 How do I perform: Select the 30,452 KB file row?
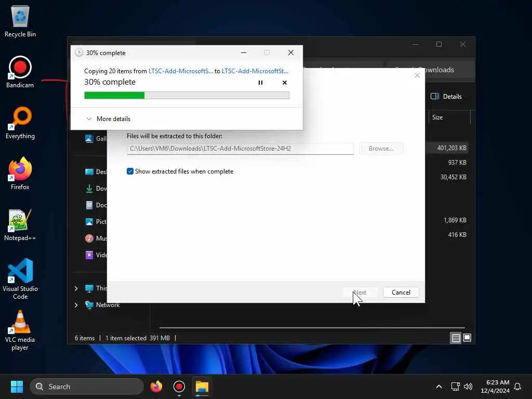pyautogui.click(x=447, y=177)
